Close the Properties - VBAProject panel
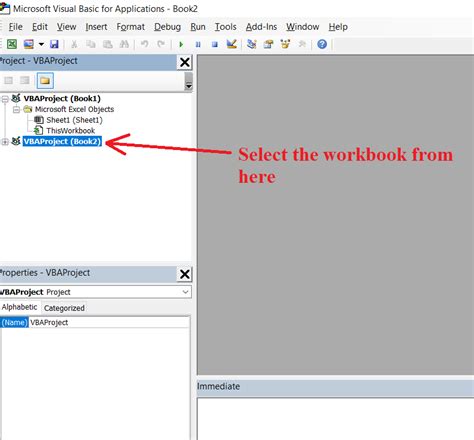474x440 pixels. (185, 274)
